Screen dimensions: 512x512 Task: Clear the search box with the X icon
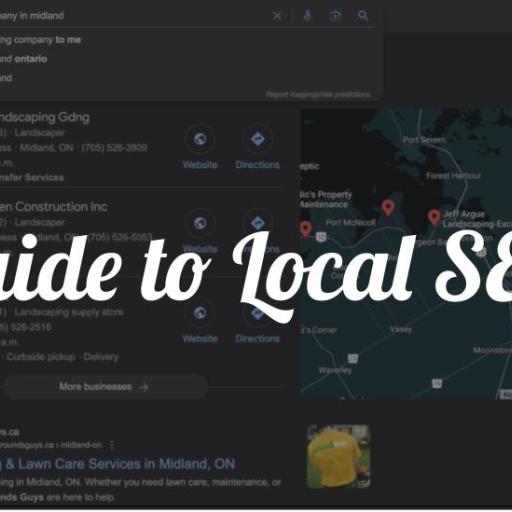coord(277,16)
